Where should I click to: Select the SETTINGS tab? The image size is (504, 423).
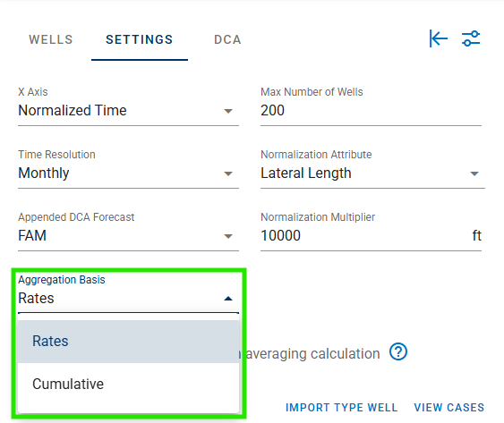140,39
